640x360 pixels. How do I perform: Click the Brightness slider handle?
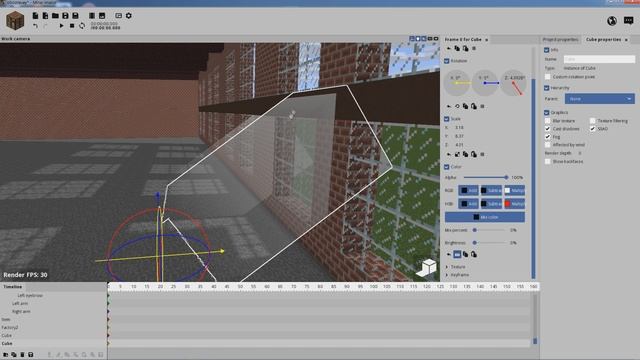pyautogui.click(x=475, y=243)
